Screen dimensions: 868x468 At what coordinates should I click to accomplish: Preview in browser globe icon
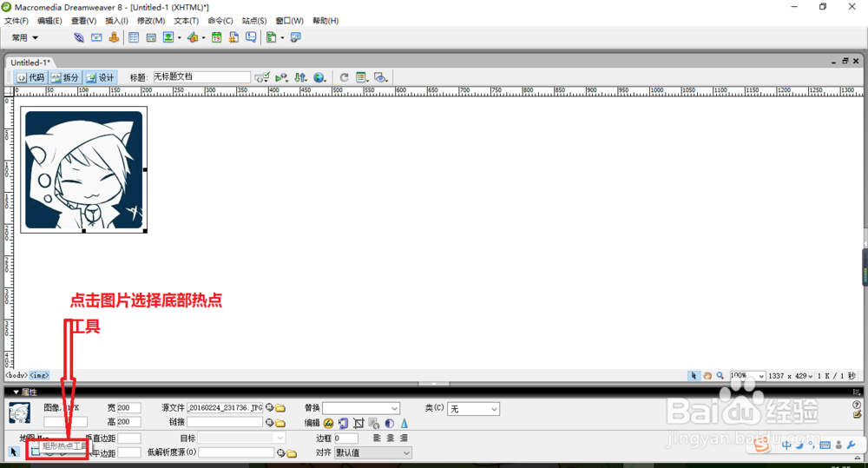319,77
